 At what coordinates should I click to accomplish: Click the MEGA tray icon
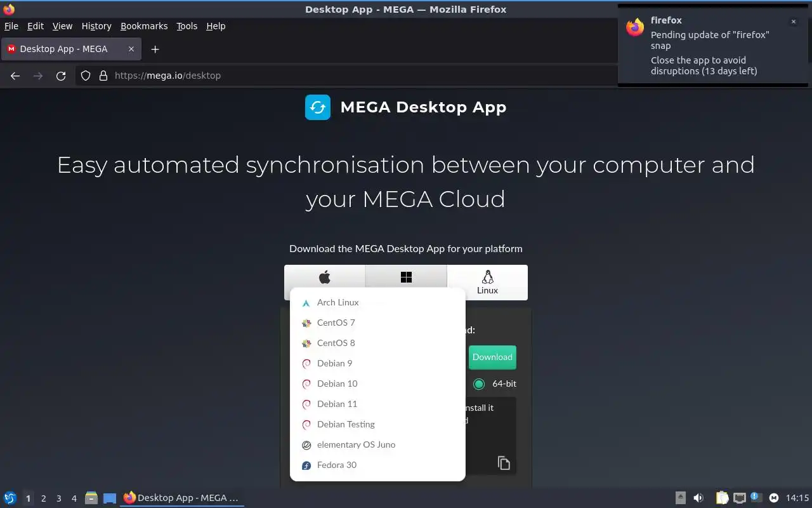(774, 498)
